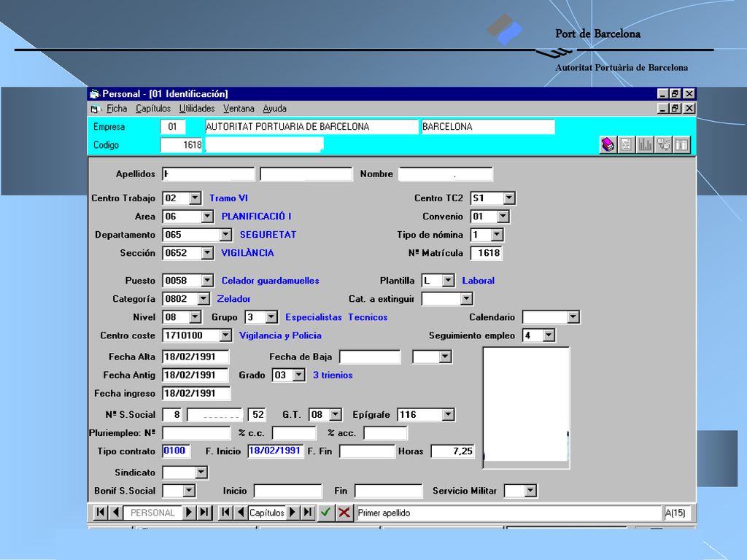Image resolution: width=747 pixels, height=560 pixels.
Task: Open the Capítulos menu
Action: point(153,109)
